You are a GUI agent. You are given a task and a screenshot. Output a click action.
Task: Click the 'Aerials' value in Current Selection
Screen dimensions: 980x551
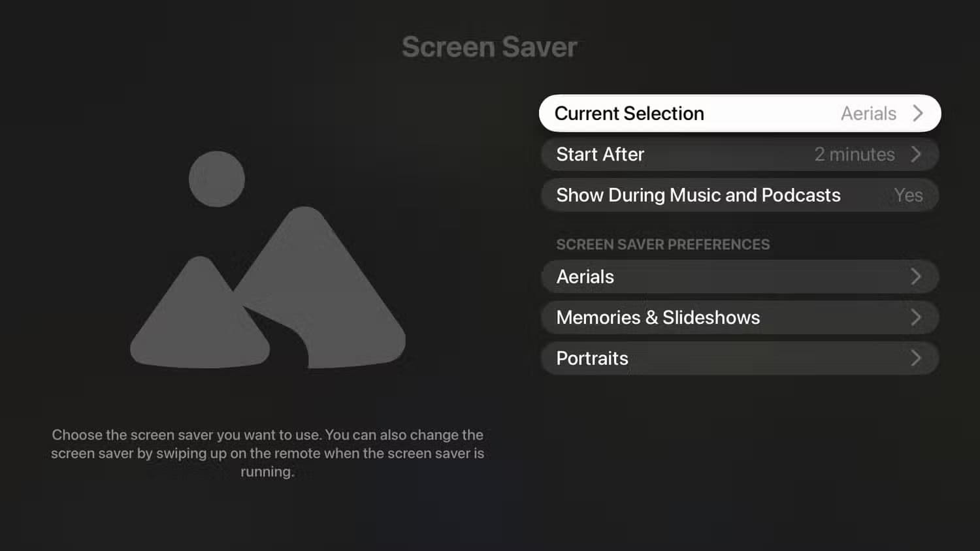868,114
